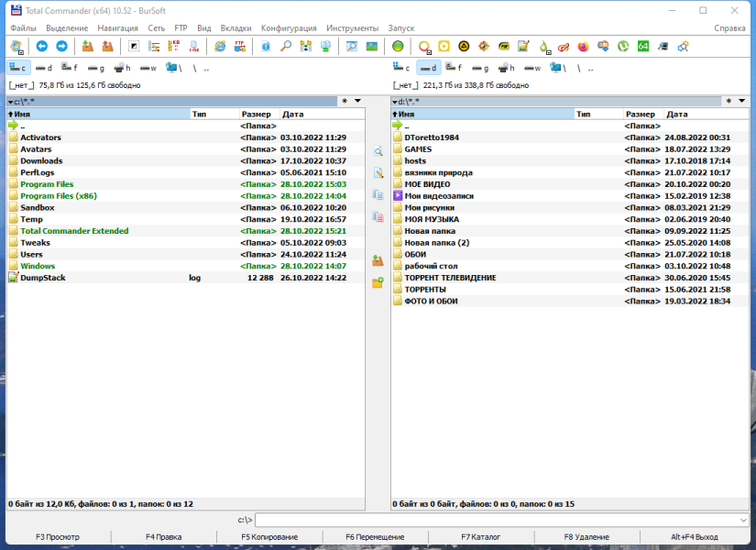Click the middle-bar edit document pencil icon

378,172
